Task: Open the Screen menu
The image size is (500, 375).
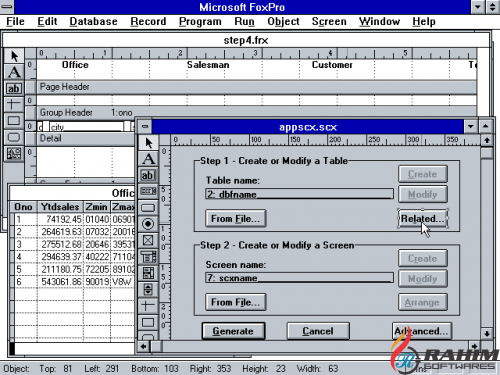Action: (x=329, y=22)
